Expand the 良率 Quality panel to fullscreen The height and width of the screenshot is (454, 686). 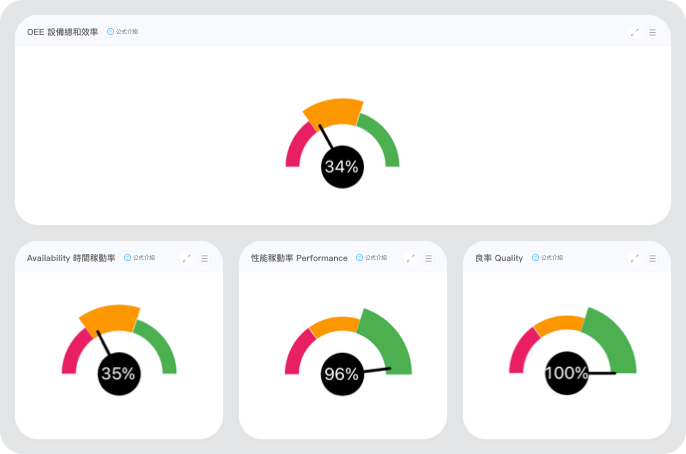coord(635,258)
